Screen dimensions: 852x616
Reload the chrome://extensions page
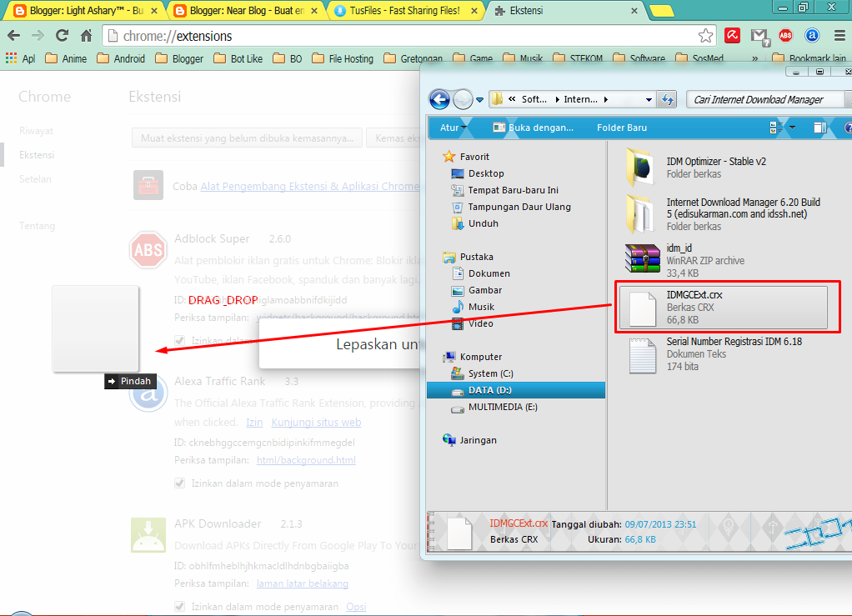point(63,36)
